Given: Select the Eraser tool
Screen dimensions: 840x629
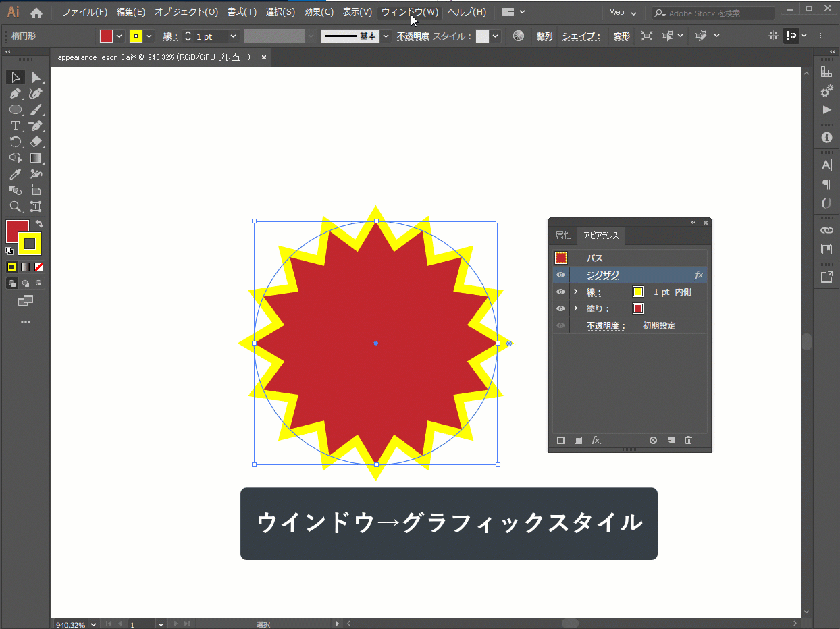Looking at the screenshot, I should point(36,142).
